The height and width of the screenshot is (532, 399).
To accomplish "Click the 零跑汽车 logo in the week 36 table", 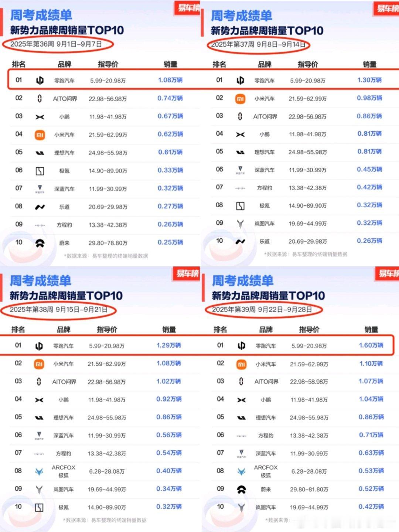I will tap(40, 80).
